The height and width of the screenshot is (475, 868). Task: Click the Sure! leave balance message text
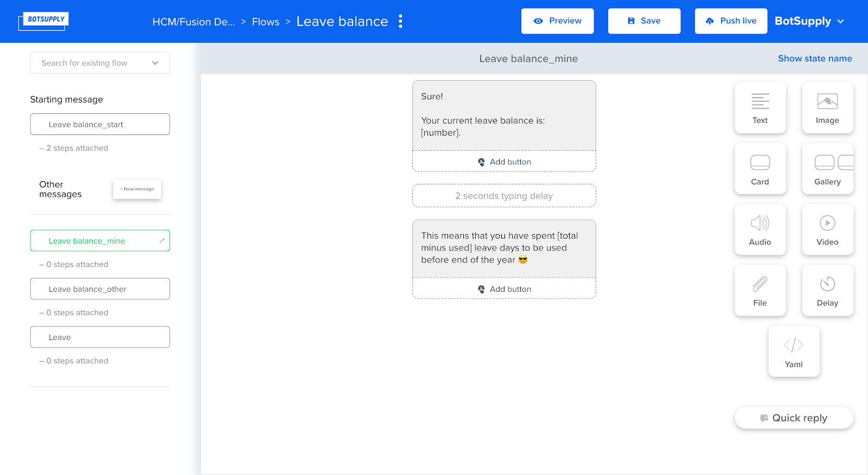pyautogui.click(x=504, y=115)
